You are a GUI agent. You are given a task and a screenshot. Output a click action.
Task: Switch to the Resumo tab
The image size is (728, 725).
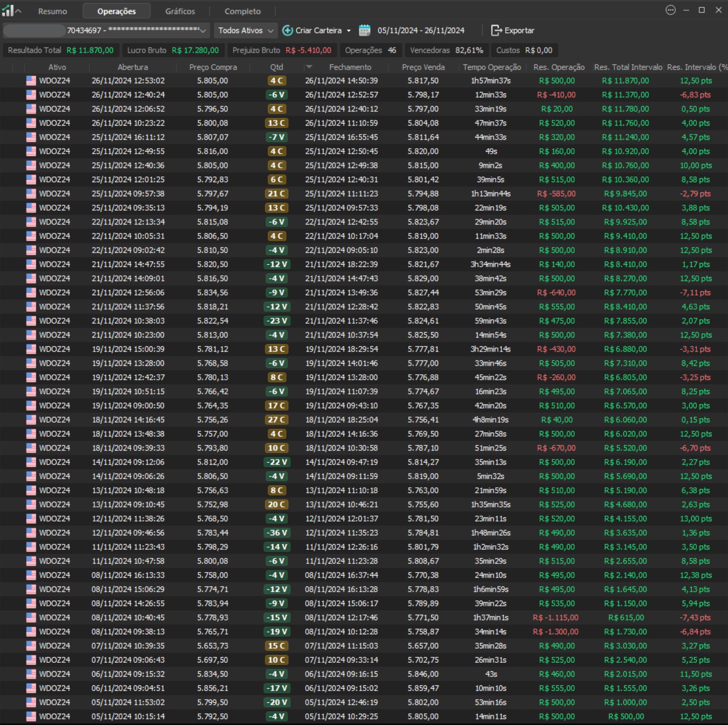[53, 11]
